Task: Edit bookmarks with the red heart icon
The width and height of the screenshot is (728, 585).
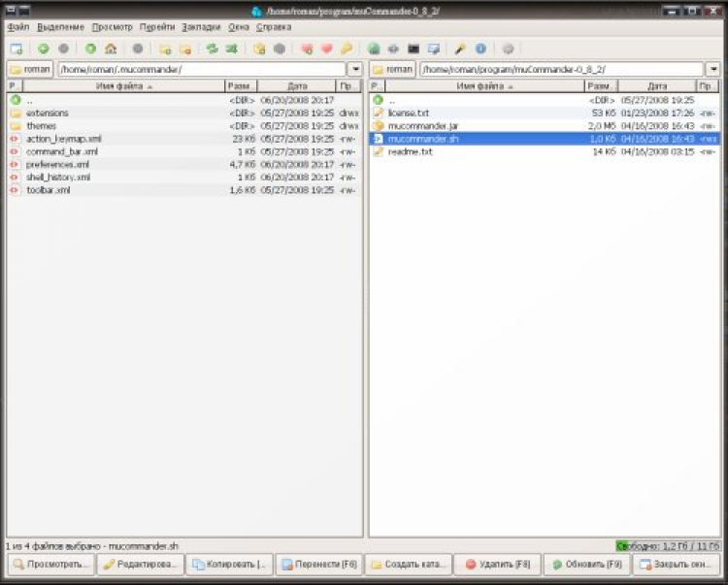Action: (327, 49)
